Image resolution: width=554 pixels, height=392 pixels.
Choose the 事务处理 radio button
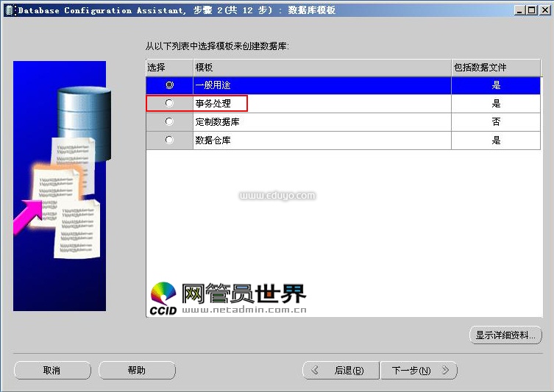[170, 104]
